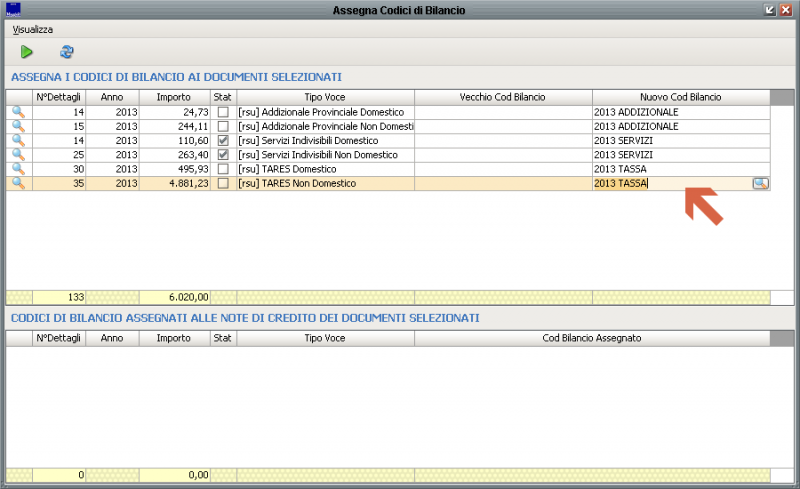Uncheck Stat box for Servizi Indivisibili Non Domestico
800x489 pixels.
click(x=223, y=155)
